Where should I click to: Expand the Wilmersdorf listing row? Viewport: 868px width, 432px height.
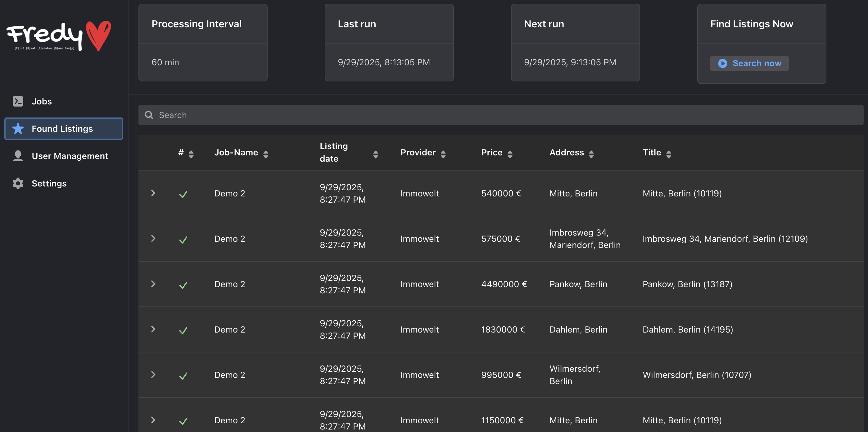click(153, 374)
